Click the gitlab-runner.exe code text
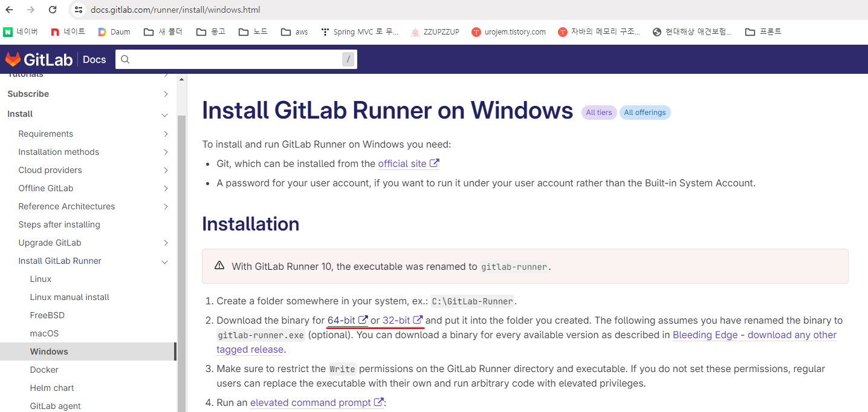 [261, 335]
